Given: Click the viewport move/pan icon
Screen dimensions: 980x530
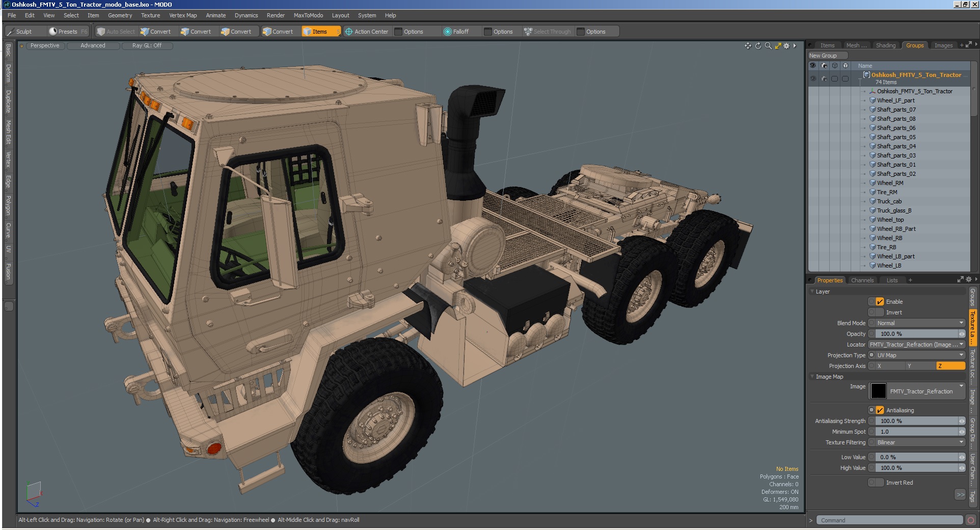Looking at the screenshot, I should click(x=748, y=46).
